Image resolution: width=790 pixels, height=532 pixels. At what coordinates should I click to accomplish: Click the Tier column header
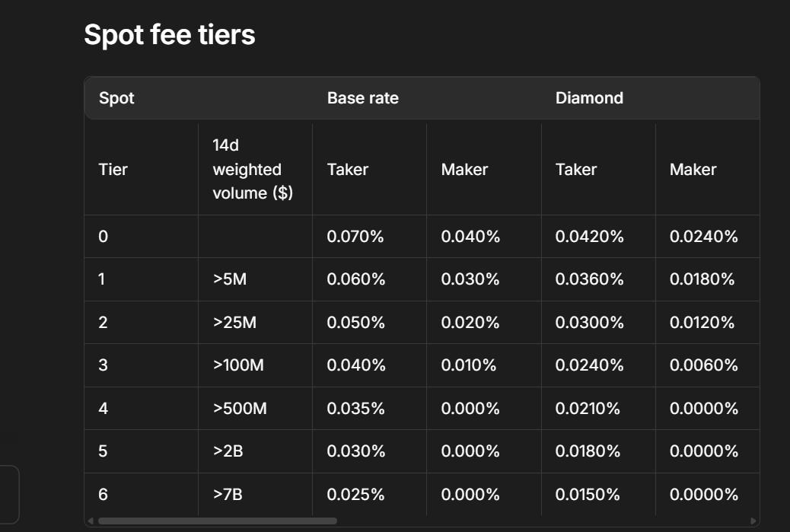pyautogui.click(x=113, y=170)
